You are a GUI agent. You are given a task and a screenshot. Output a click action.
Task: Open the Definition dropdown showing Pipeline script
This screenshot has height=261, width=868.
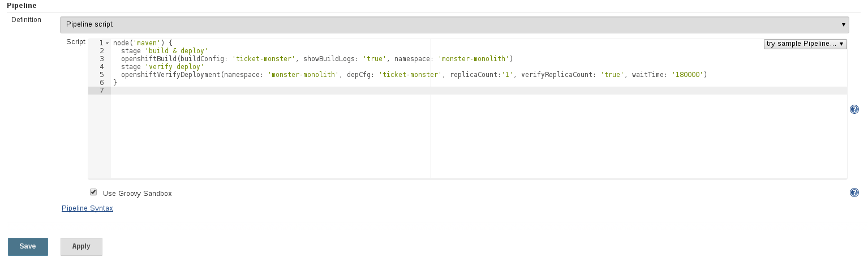454,24
